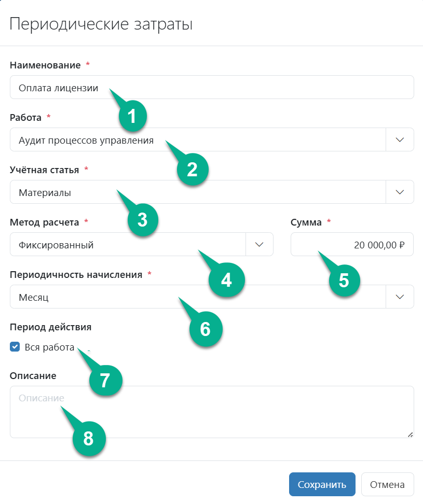Click green annotation marker number 8
The width and height of the screenshot is (423, 504).
[x=89, y=439]
